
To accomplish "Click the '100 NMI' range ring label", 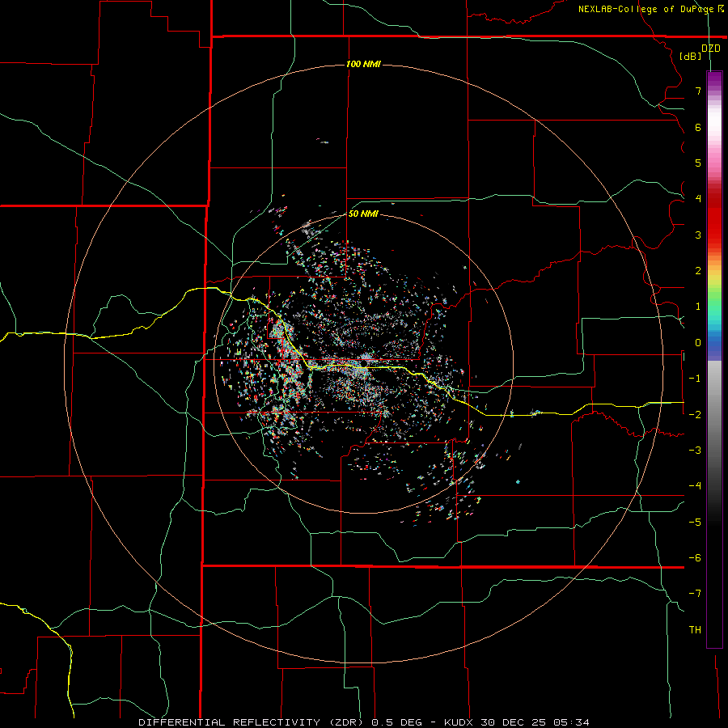I will coord(363,64).
